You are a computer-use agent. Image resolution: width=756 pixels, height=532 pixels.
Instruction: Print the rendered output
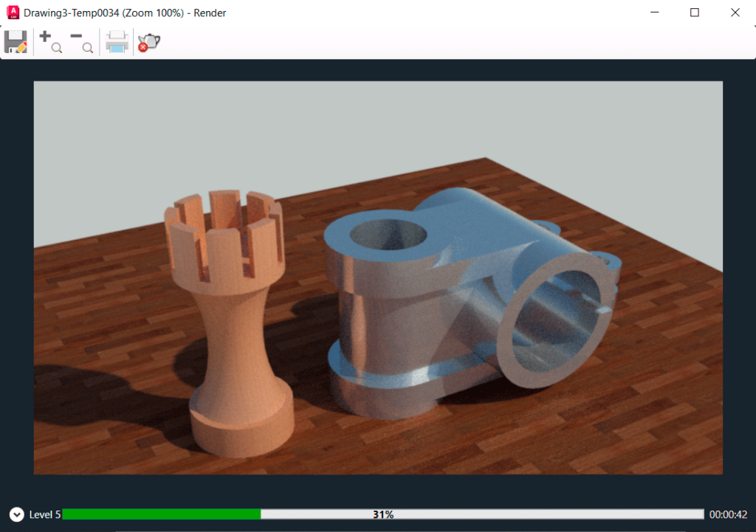pyautogui.click(x=117, y=41)
